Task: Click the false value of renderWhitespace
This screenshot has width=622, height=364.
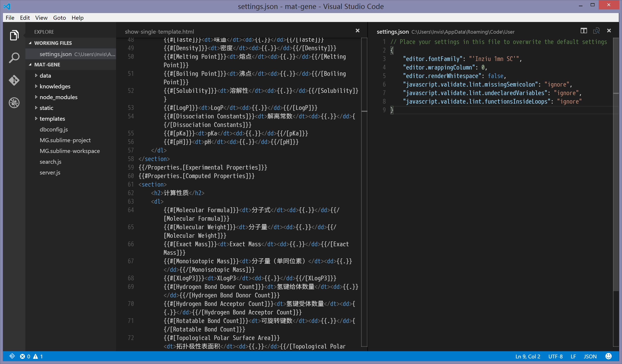Action: [x=495, y=76]
